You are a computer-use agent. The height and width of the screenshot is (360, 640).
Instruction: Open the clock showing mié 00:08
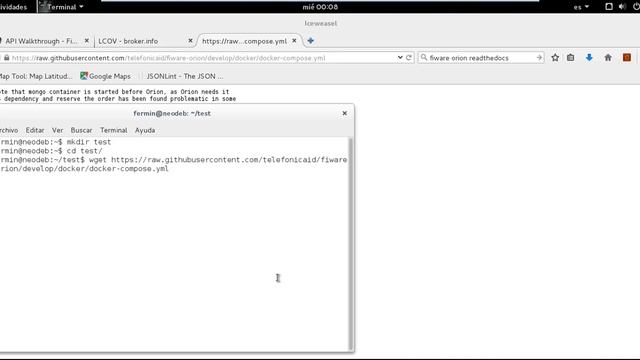tap(320, 7)
